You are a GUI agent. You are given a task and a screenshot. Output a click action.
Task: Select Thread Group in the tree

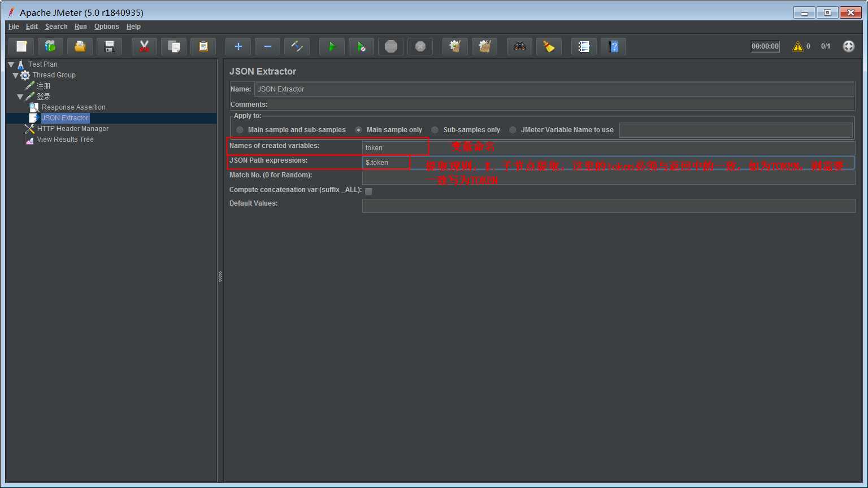click(54, 75)
